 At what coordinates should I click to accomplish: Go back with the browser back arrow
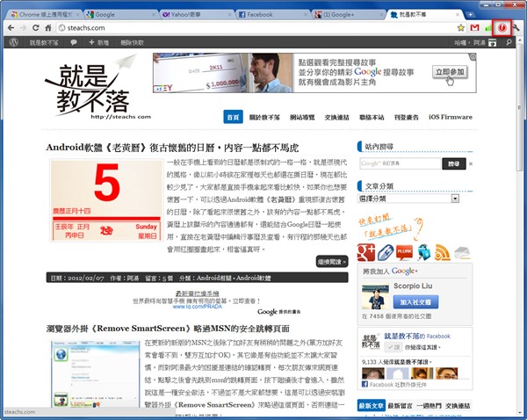11,28
